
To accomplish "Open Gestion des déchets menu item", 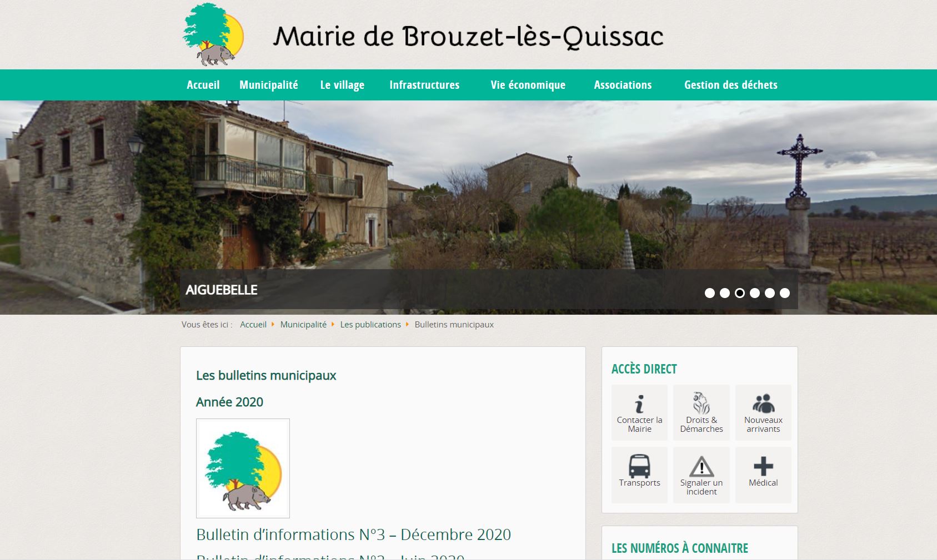I will (x=730, y=85).
